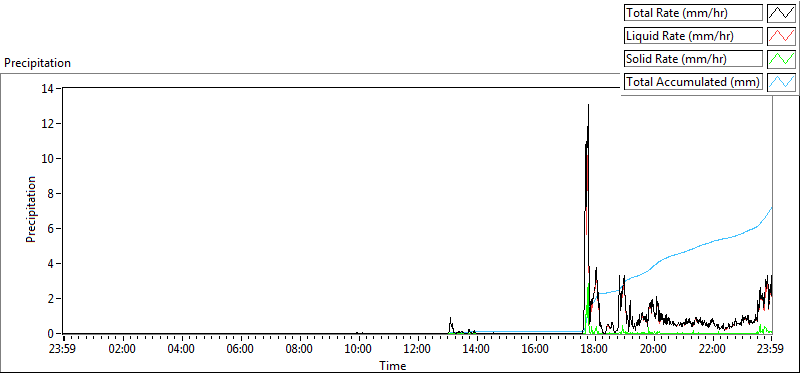Image resolution: width=800 pixels, height=373 pixels.
Task: Click the 12:00 tick label on time axis
Action: click(x=418, y=350)
